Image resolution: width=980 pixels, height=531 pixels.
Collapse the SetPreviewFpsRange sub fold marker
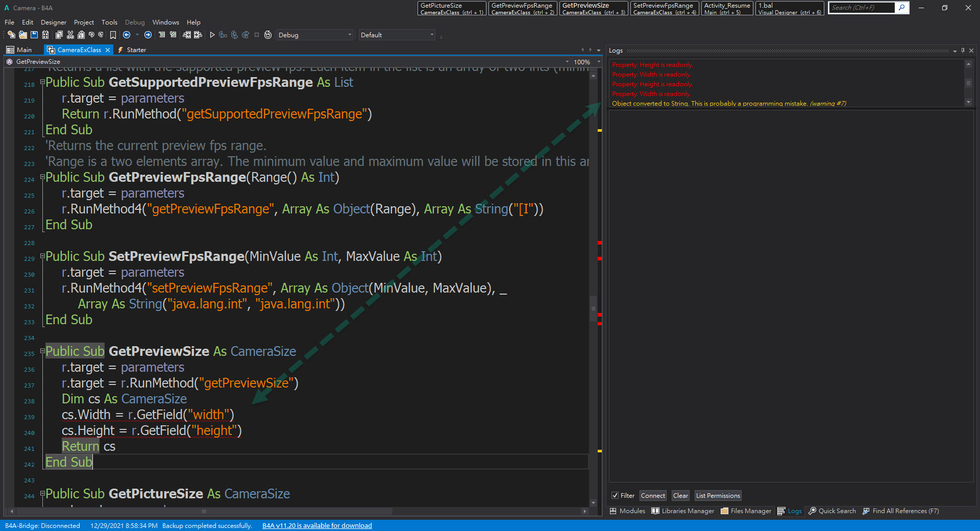[x=43, y=256]
